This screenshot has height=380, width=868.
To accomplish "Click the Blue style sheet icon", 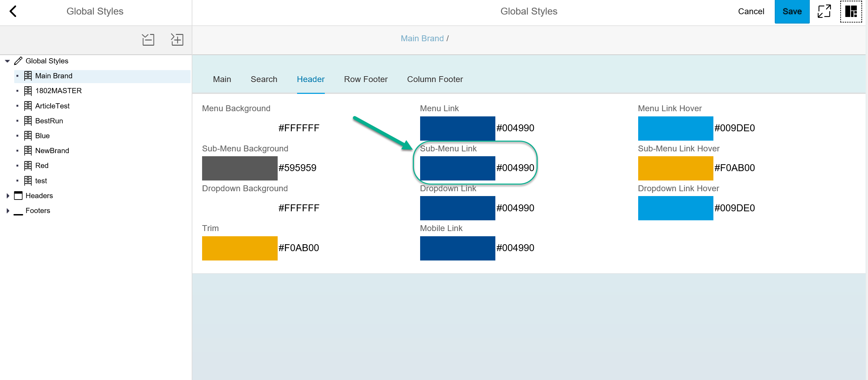I will coord(28,136).
